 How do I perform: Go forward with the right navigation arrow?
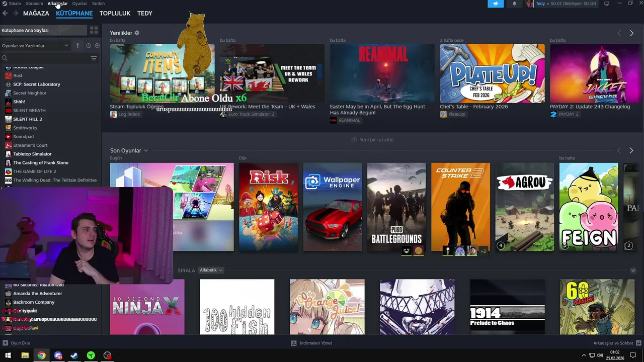click(x=16, y=14)
